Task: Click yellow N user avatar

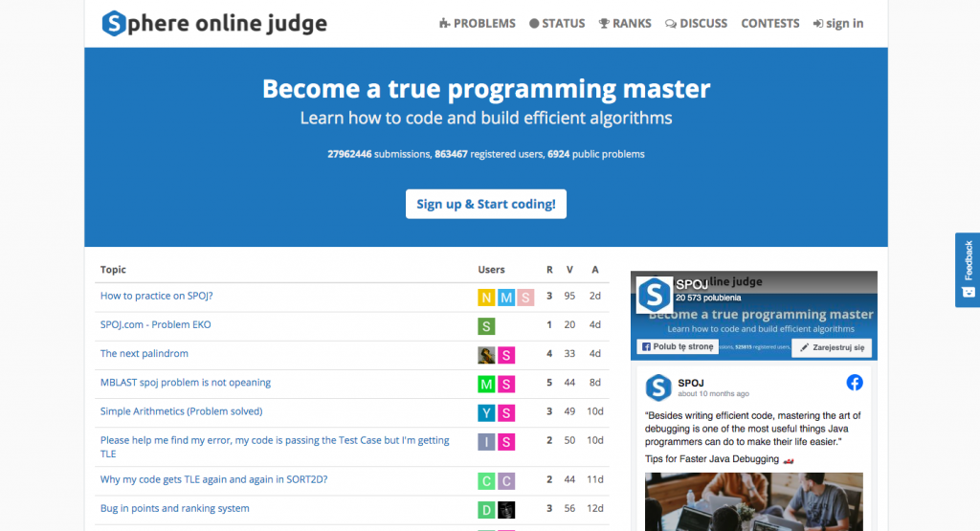Action: (x=487, y=298)
